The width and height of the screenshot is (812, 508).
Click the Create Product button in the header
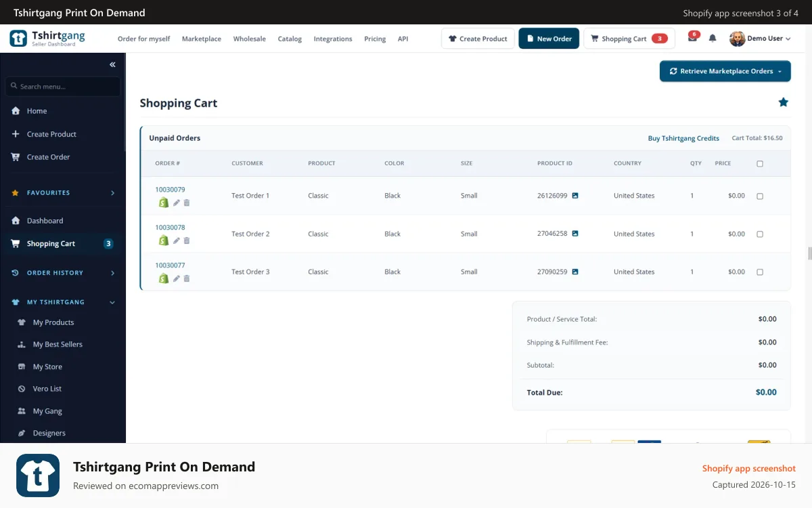coord(478,39)
